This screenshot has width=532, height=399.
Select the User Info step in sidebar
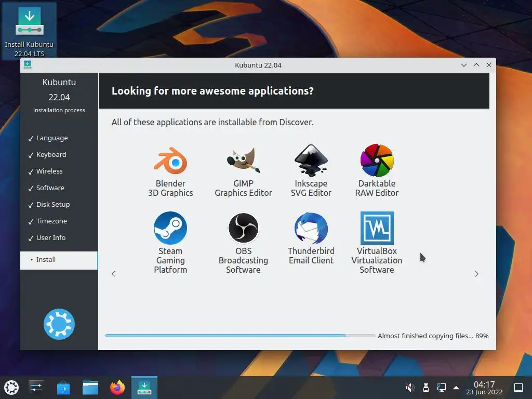tap(51, 238)
